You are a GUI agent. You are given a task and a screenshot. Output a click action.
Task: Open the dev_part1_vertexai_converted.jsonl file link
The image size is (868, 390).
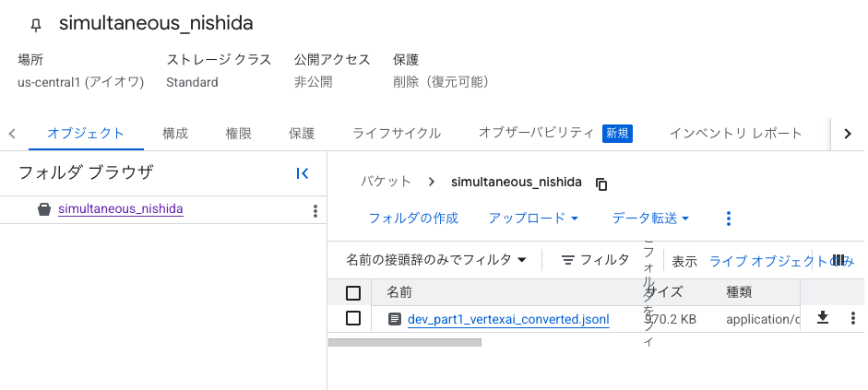(508, 319)
